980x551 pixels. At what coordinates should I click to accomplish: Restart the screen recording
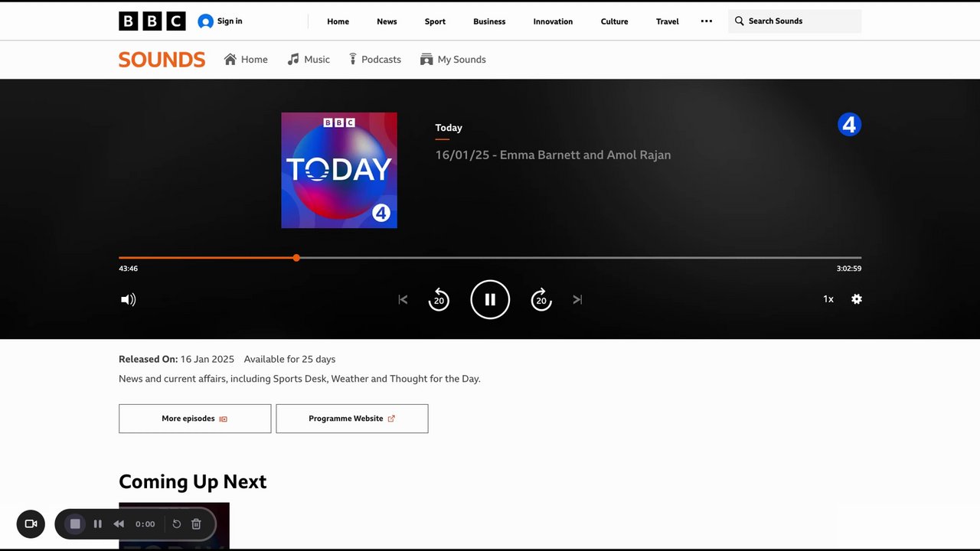coord(176,524)
